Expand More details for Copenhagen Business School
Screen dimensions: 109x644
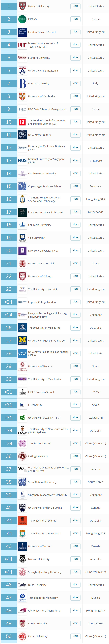[75, 186]
